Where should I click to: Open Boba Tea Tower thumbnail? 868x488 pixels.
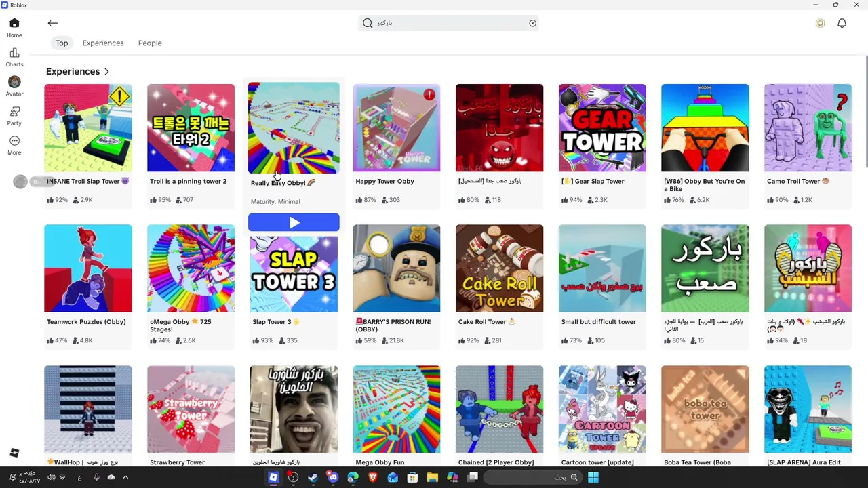click(x=705, y=409)
